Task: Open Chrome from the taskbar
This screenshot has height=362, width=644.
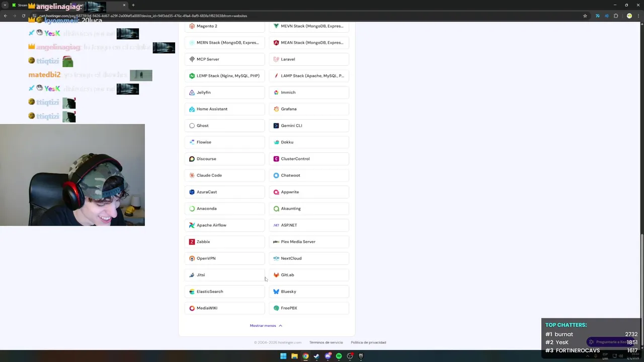Action: 305,356
